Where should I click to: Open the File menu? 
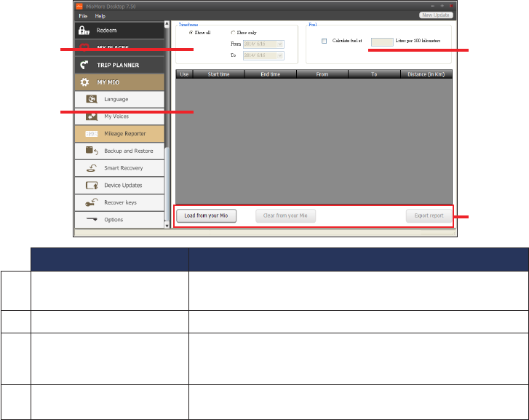tap(83, 16)
